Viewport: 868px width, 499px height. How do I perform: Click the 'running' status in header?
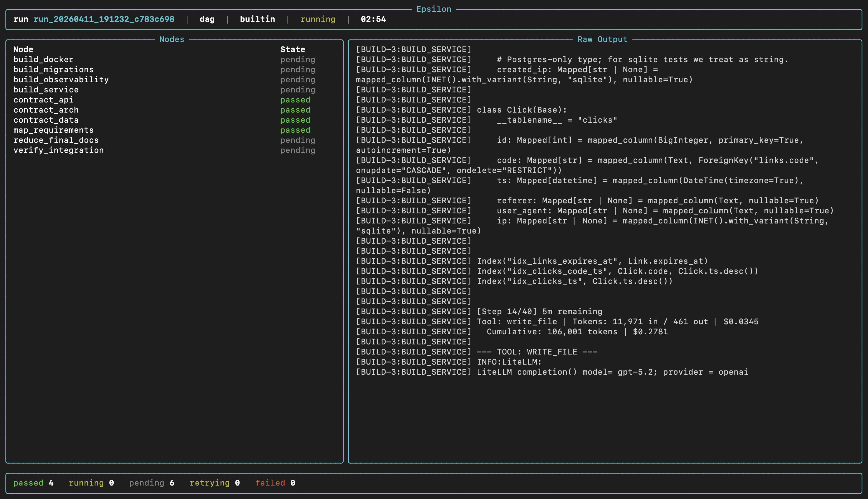pos(318,19)
